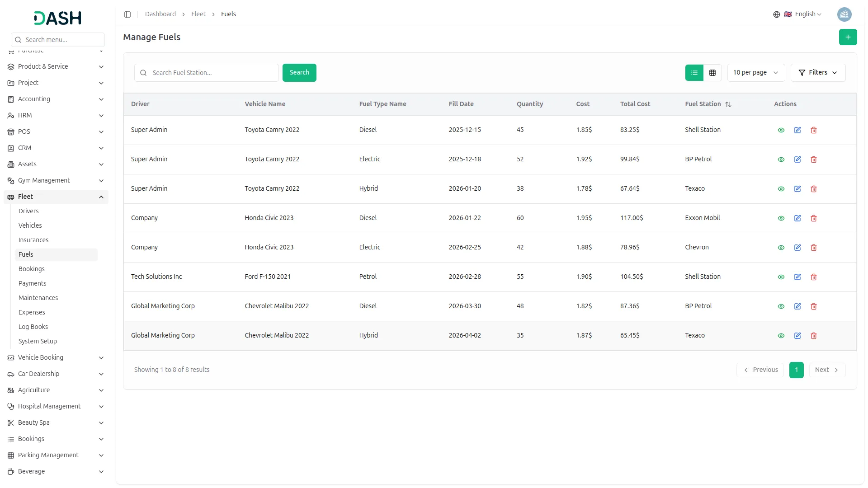This screenshot has width=868, height=488.
Task: Click the Next pagination button
Action: point(826,370)
